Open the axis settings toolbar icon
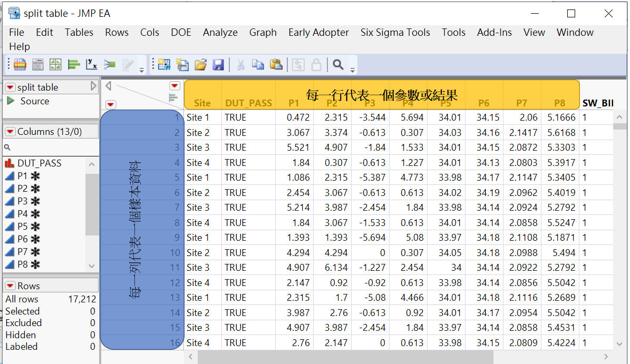Screen dimensions: 630x364 [91, 64]
